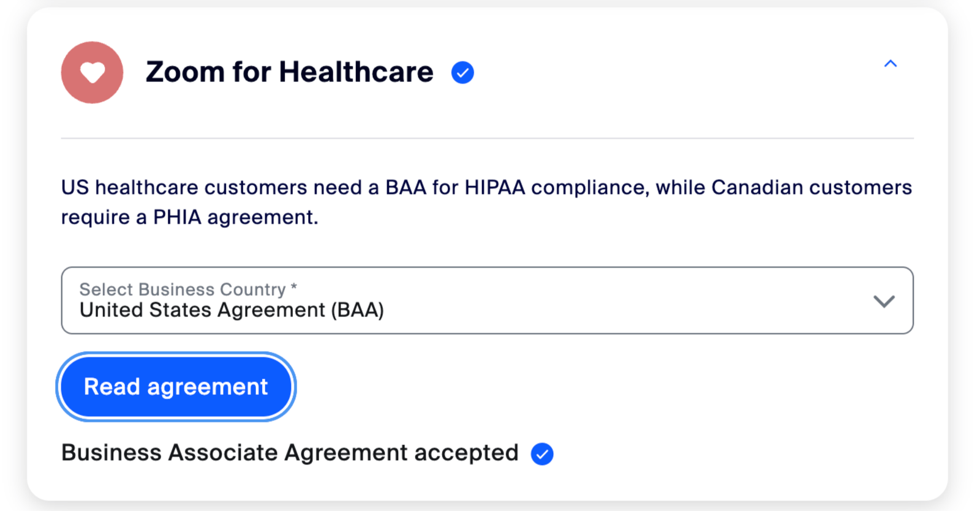Open the Select Business Country dropdown

coord(487,300)
